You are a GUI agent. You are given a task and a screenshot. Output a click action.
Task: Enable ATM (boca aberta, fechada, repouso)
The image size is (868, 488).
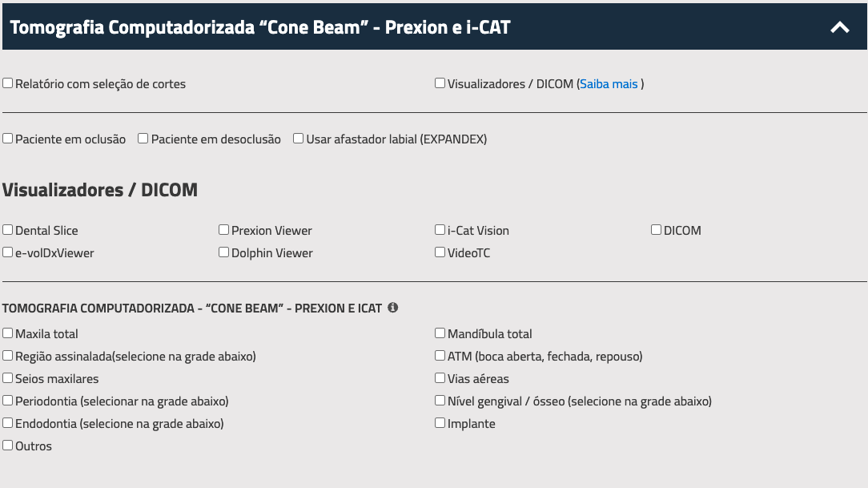[440, 356]
